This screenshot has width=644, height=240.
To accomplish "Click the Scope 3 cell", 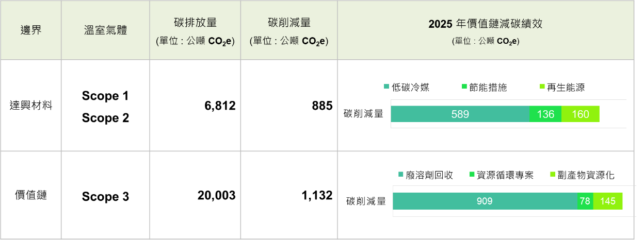I will [x=105, y=196].
